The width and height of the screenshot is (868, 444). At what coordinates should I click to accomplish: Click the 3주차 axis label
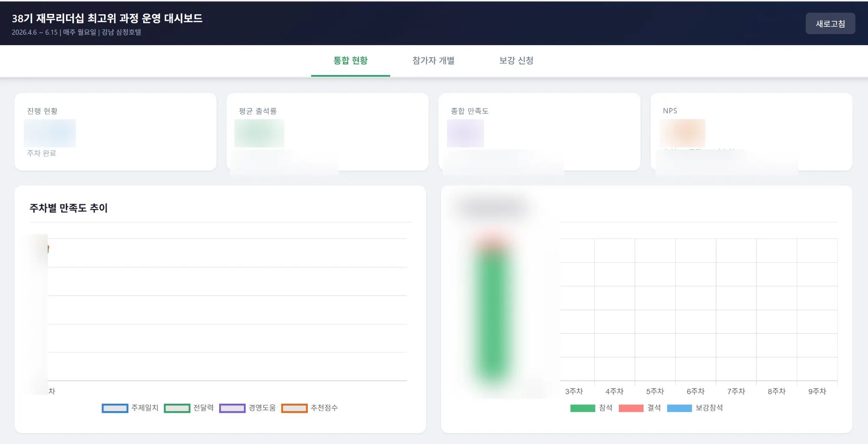tap(574, 391)
